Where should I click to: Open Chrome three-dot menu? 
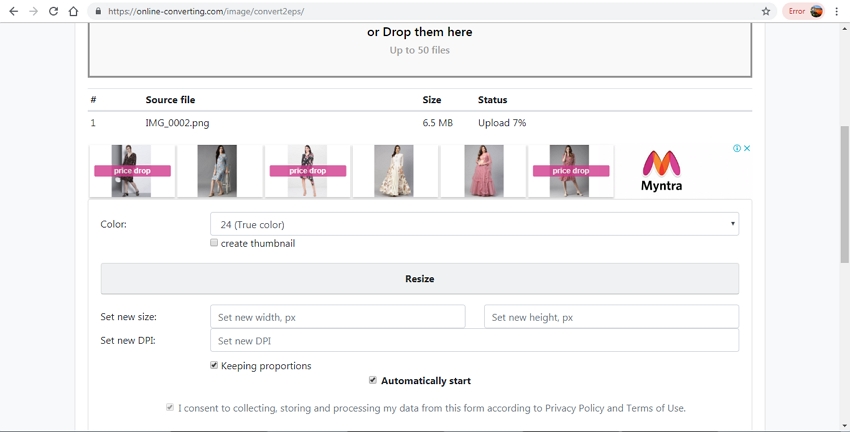point(837,11)
